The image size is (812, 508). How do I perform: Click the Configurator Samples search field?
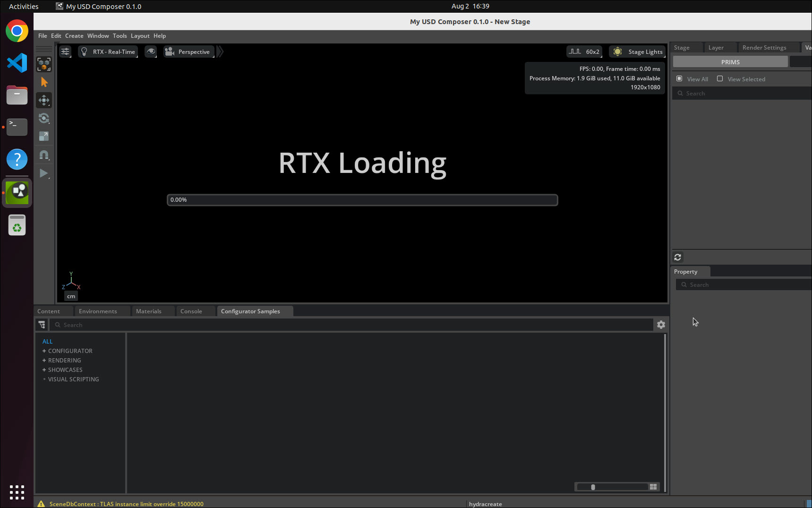pyautogui.click(x=351, y=325)
